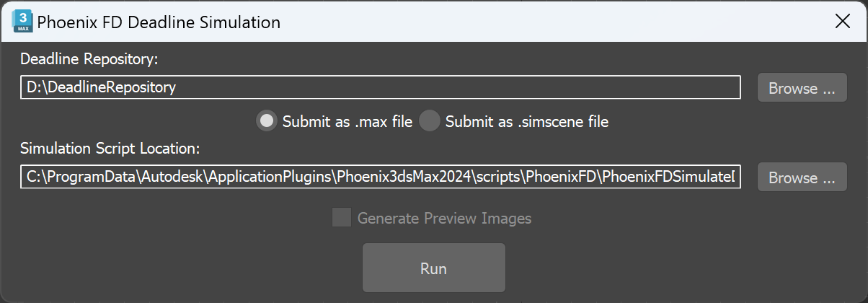Image resolution: width=868 pixels, height=303 pixels.
Task: Browse for the Deadline Repository folder
Action: pos(802,88)
